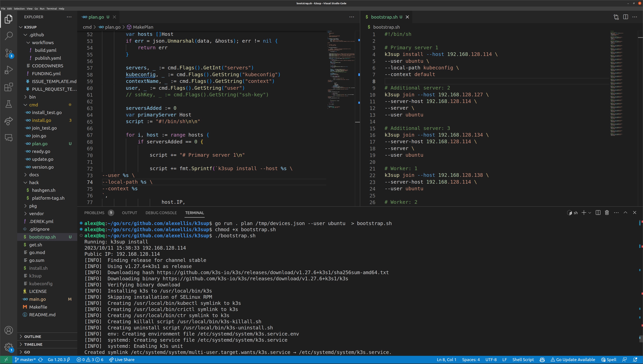Synchronize changes icon in status bar
643x364 pixels.
41,360
